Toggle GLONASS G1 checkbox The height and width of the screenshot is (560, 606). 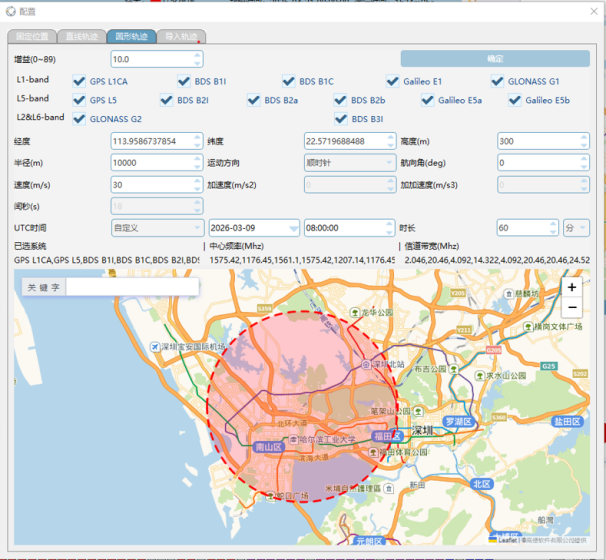click(x=497, y=81)
